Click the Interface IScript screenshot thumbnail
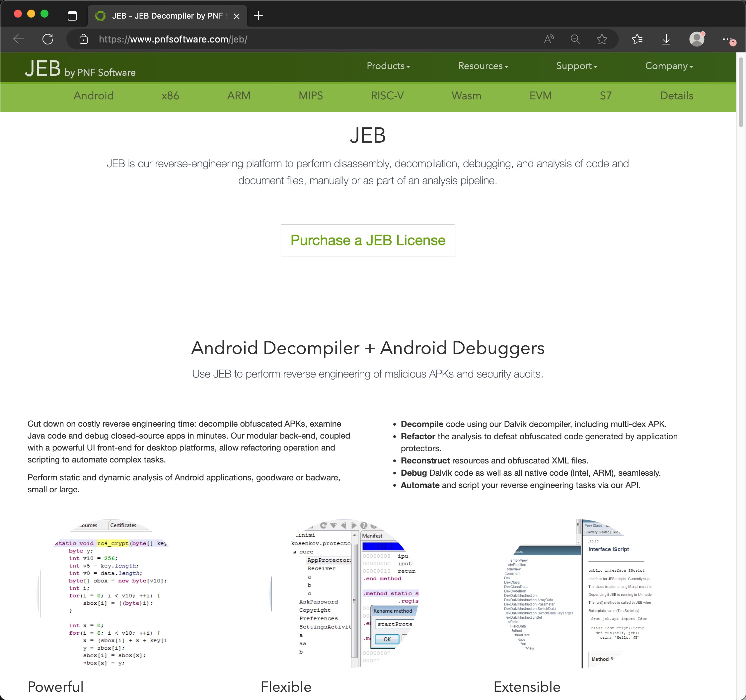 point(578,594)
